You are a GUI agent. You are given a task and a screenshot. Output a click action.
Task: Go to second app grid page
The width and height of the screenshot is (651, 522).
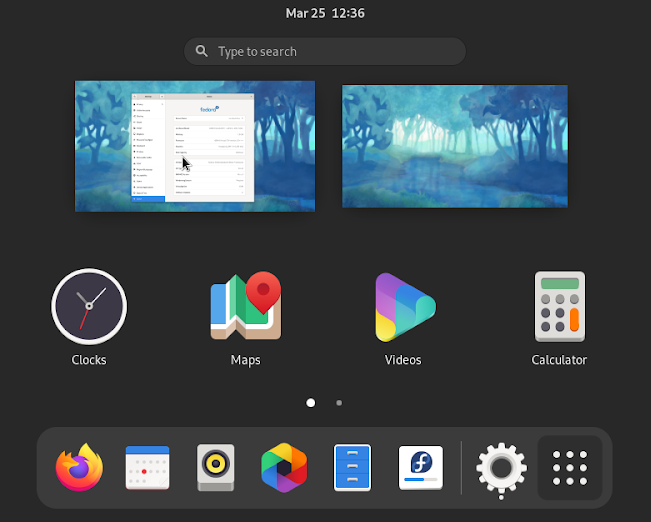click(x=339, y=403)
